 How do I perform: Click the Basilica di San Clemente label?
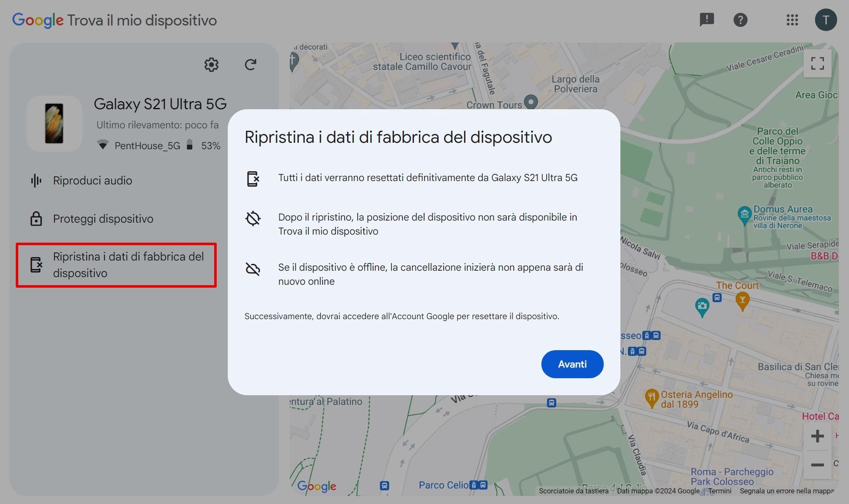pyautogui.click(x=798, y=367)
